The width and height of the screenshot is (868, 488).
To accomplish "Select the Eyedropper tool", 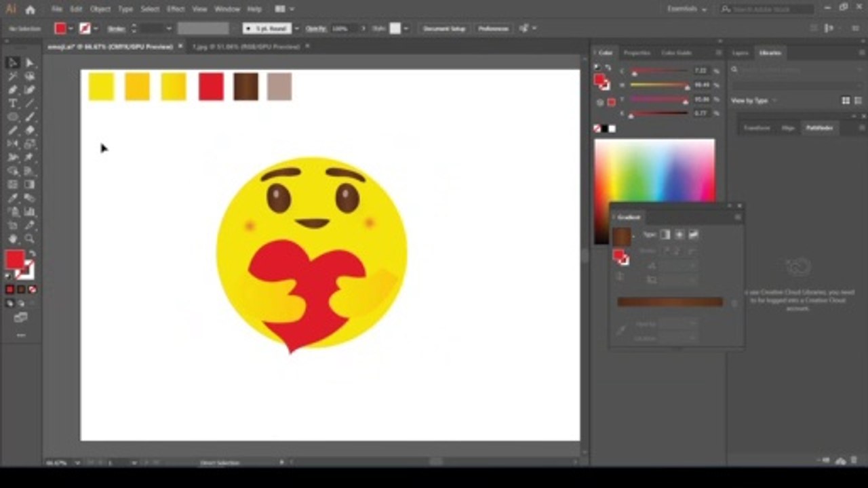I will click(x=12, y=198).
